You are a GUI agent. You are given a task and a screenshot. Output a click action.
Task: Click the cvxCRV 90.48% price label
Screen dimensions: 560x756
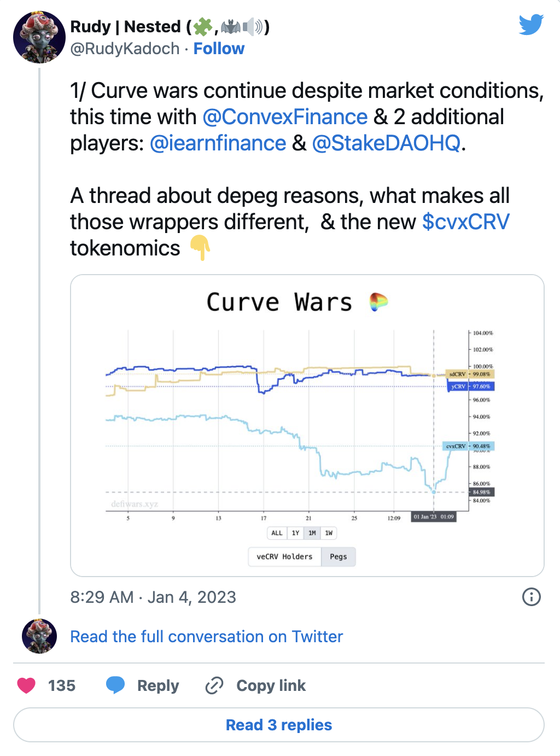[468, 446]
